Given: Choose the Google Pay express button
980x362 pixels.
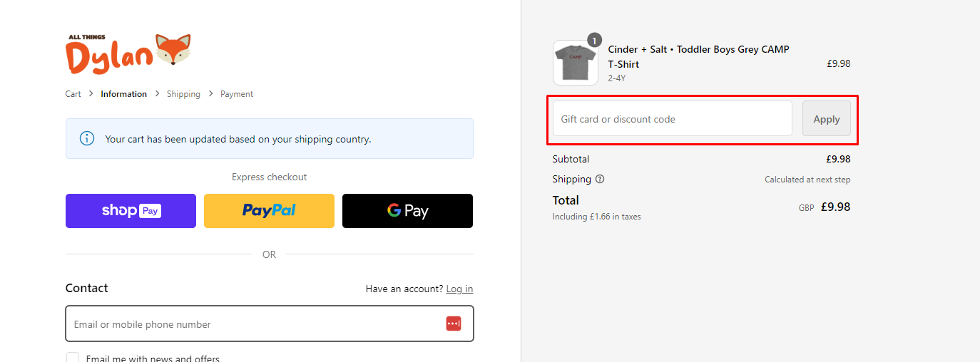Looking at the screenshot, I should pyautogui.click(x=407, y=211).
